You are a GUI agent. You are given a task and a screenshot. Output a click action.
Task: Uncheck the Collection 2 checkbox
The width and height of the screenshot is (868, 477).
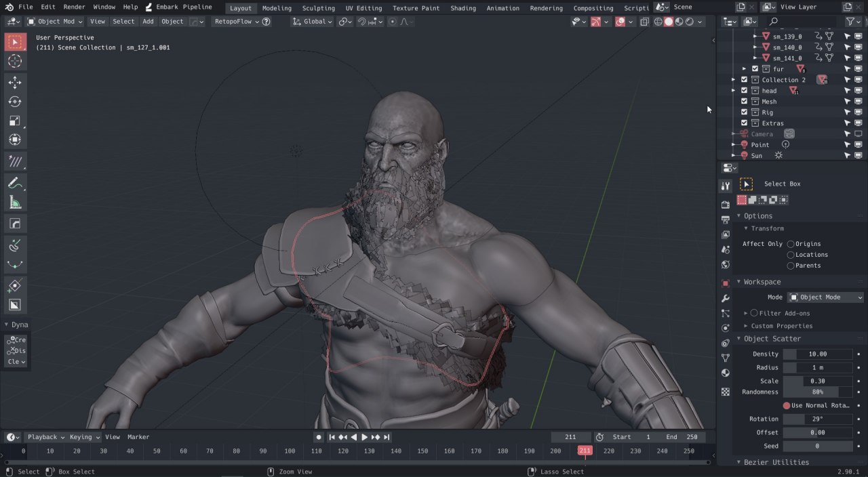point(744,80)
